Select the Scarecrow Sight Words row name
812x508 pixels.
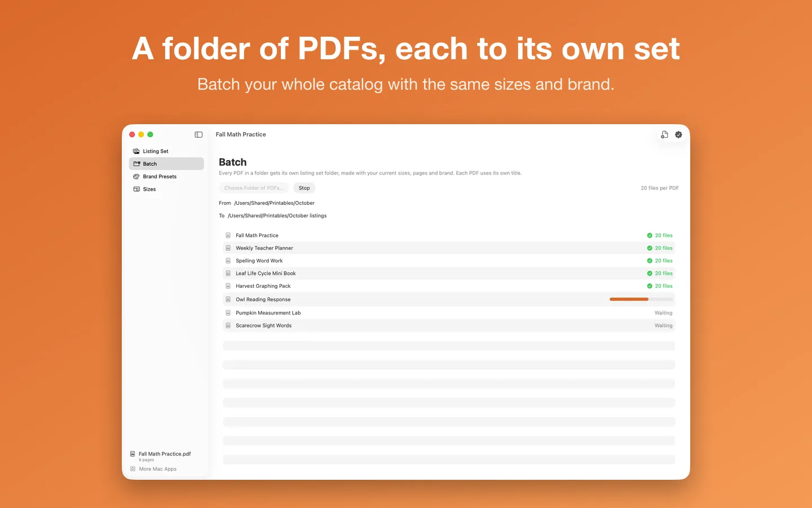point(263,326)
